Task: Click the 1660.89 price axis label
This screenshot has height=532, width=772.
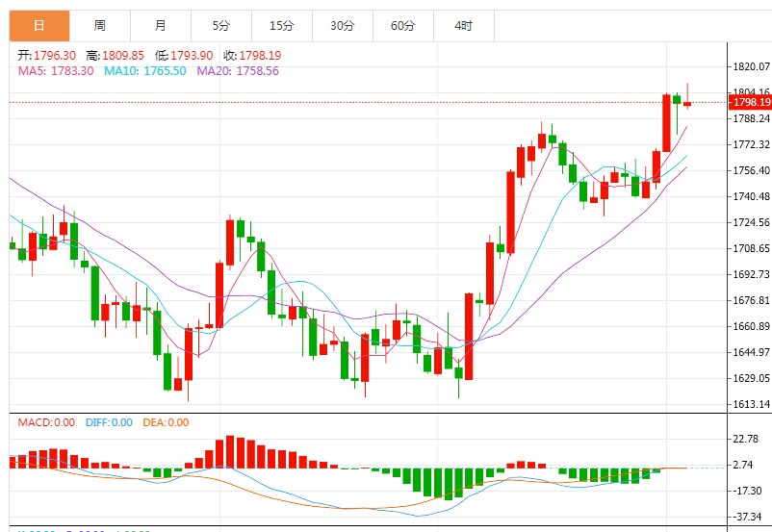Action: pyautogui.click(x=752, y=327)
